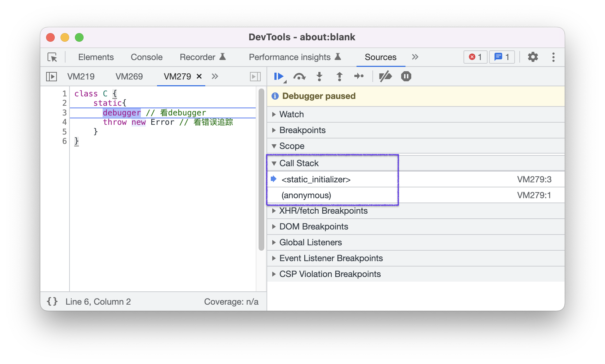Open the Performance insights tab
Image resolution: width=605 pixels, height=364 pixels.
[295, 57]
